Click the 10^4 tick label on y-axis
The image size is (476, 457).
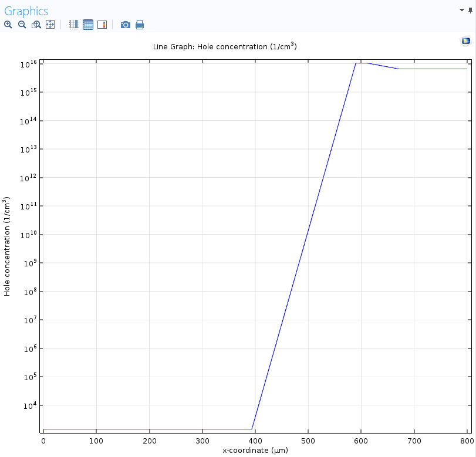(29, 405)
